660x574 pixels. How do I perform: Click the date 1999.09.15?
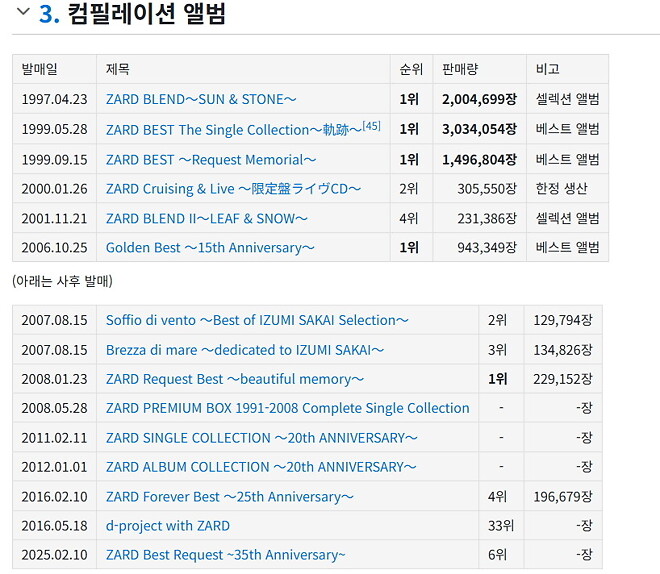55,160
